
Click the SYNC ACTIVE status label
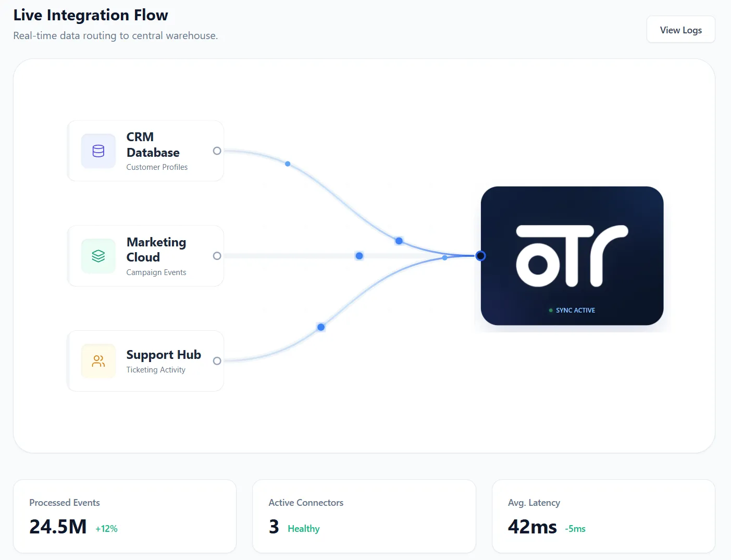click(x=575, y=310)
